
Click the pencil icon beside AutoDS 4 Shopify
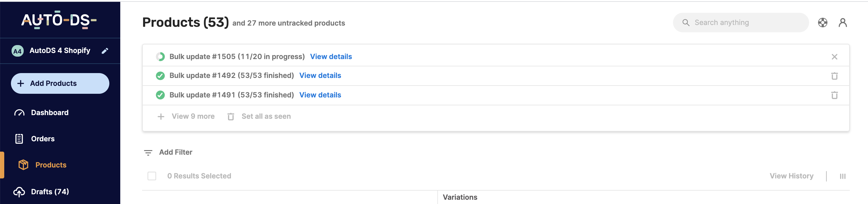(x=105, y=51)
